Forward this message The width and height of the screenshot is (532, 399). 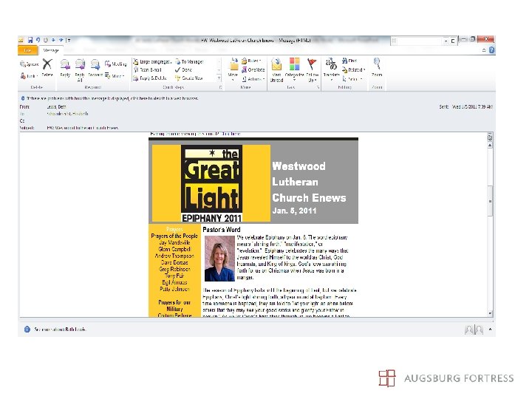coord(95,68)
